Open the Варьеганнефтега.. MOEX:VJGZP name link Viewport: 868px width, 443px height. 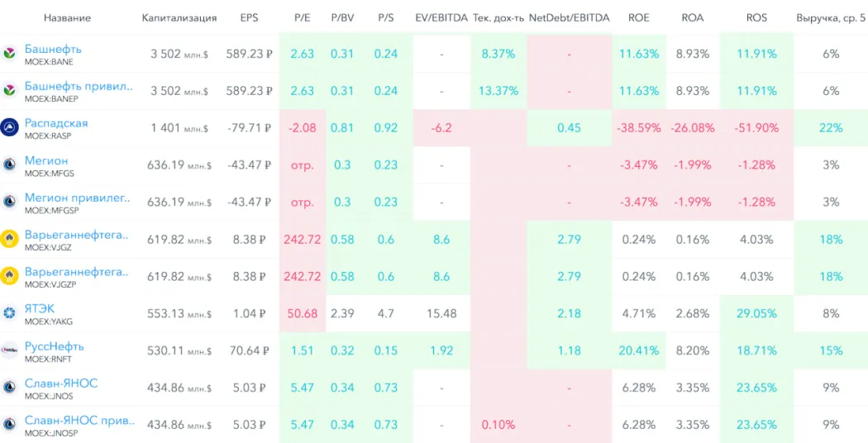tap(76, 272)
